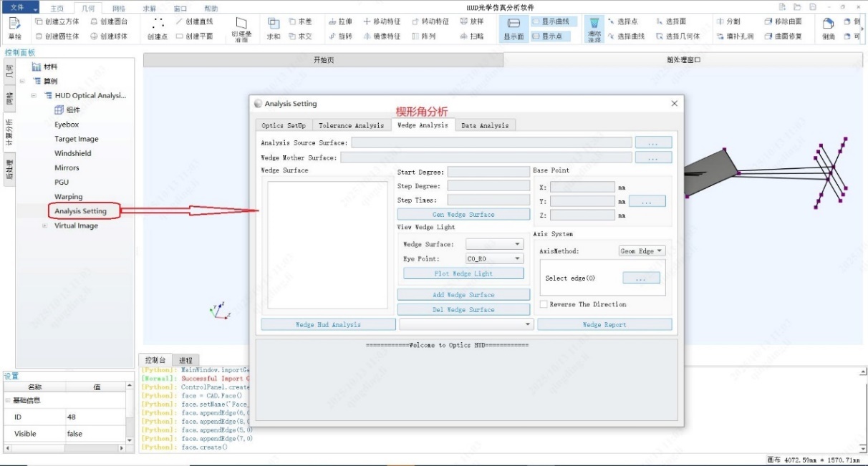868x466 pixels.
Task: Open the AxisMethod Geom Edge dropdown
Action: (x=642, y=251)
